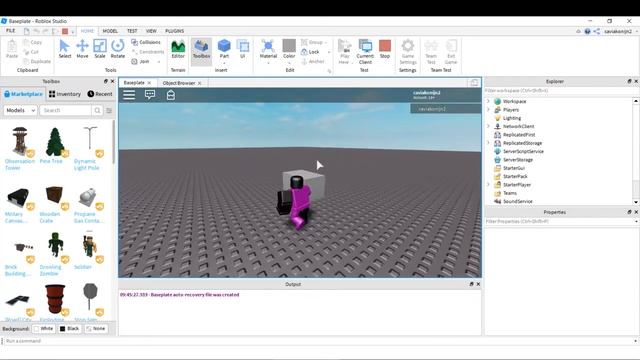Open the Models category dropdown
Image resolution: width=640 pixels, height=360 pixels.
click(x=20, y=110)
